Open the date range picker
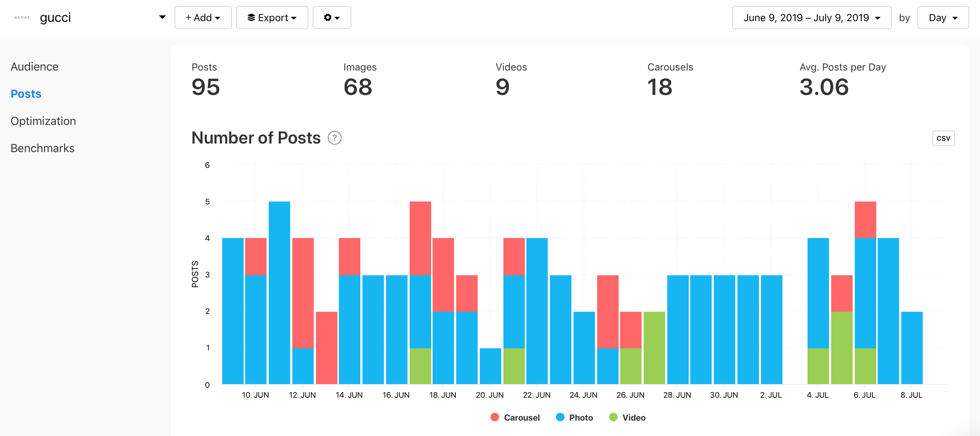This screenshot has width=980, height=436. (x=811, y=18)
